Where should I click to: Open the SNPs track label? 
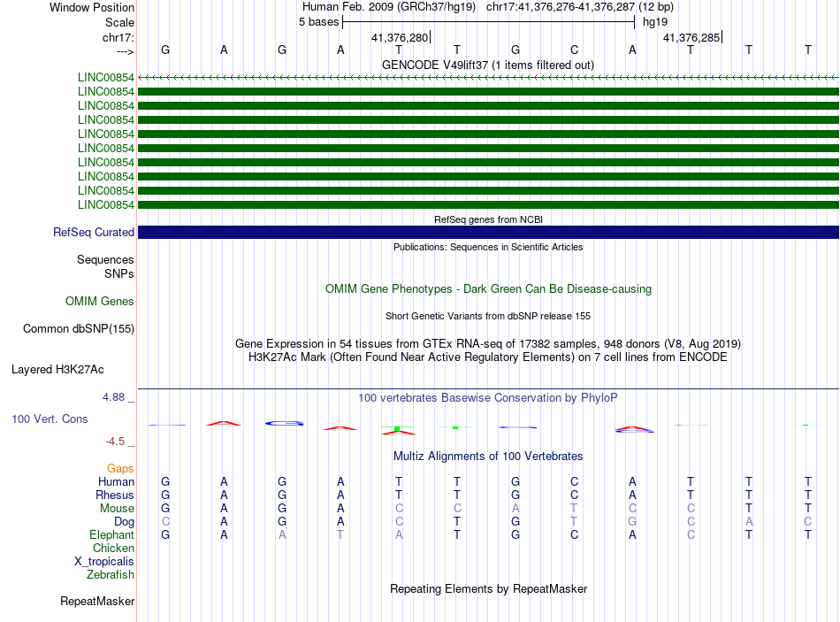119,273
